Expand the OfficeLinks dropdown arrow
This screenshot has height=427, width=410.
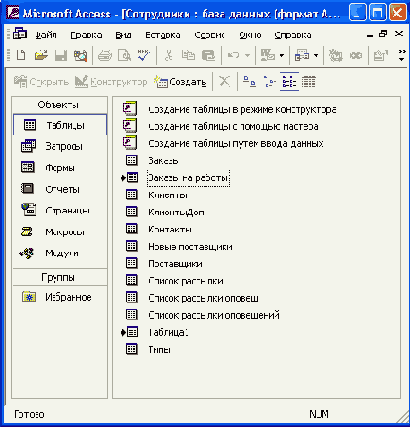(x=282, y=55)
